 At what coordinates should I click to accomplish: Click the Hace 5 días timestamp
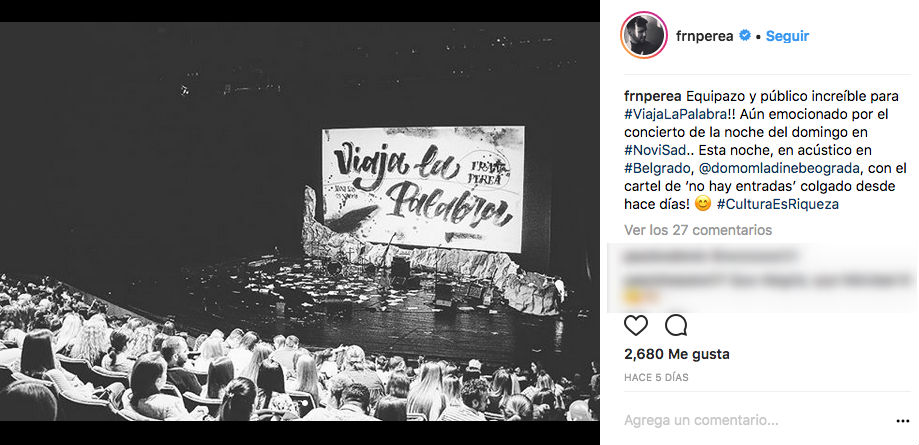point(656,378)
